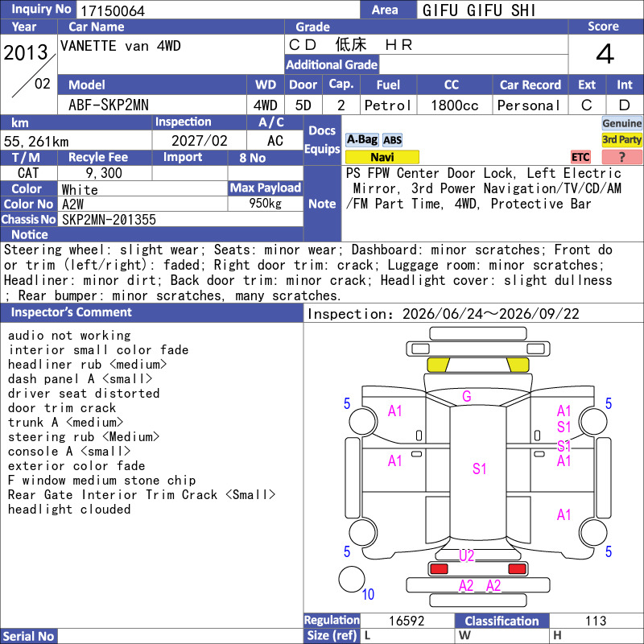Click the fuel value Petrol
Screen dimensions: 644x644
(388, 105)
